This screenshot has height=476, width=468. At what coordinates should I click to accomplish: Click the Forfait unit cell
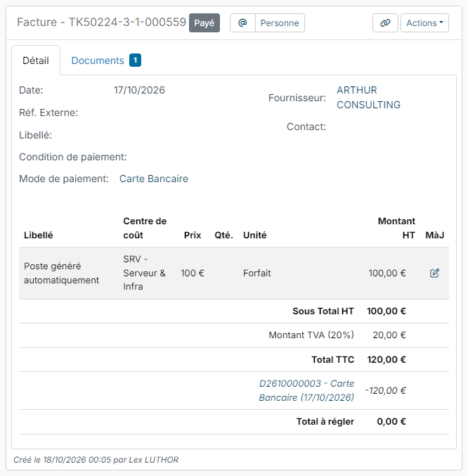[256, 273]
